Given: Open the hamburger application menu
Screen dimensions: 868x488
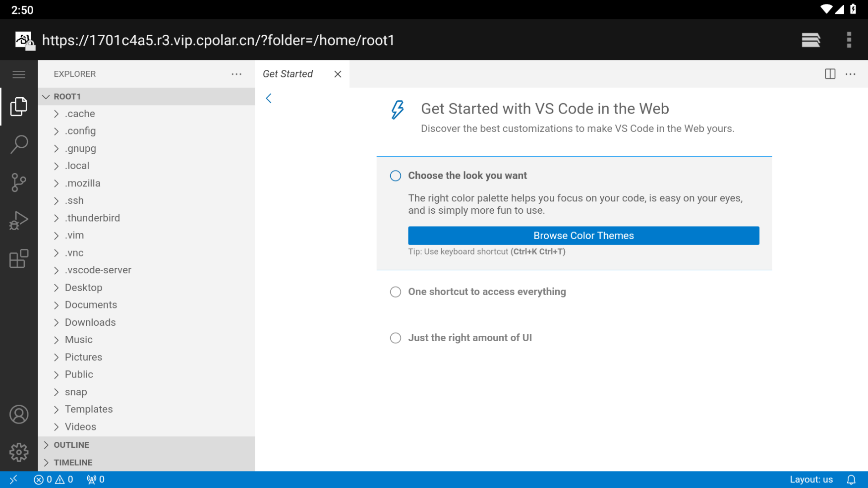Looking at the screenshot, I should pos(19,74).
